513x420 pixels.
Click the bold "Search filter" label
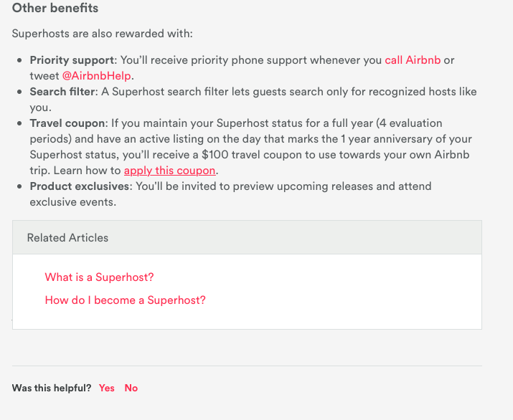(x=62, y=92)
